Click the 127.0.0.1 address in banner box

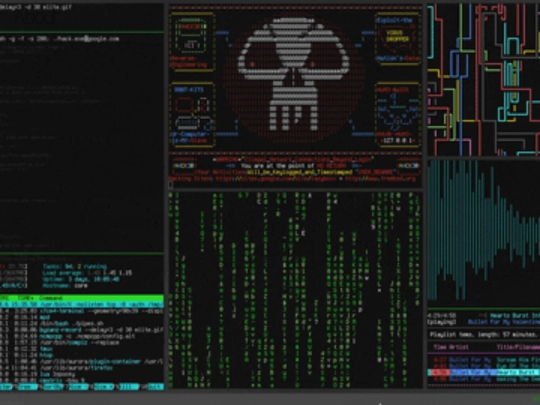click(398, 141)
